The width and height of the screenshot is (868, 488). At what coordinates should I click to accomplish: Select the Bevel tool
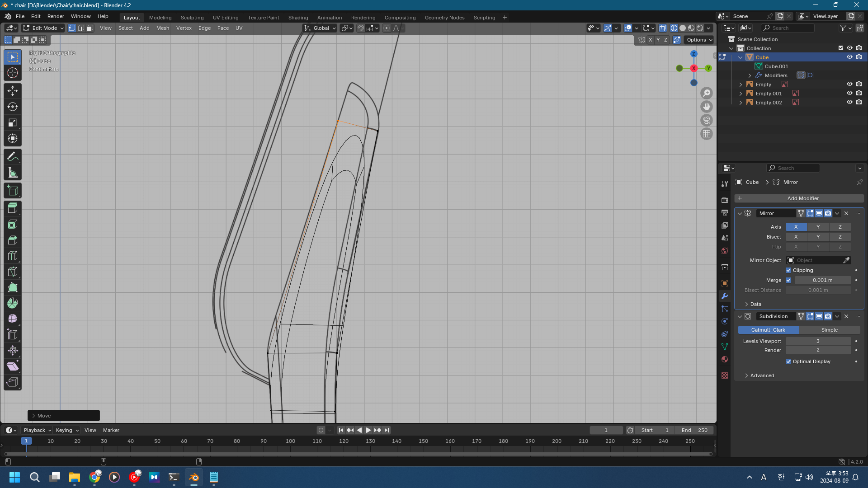(x=13, y=240)
